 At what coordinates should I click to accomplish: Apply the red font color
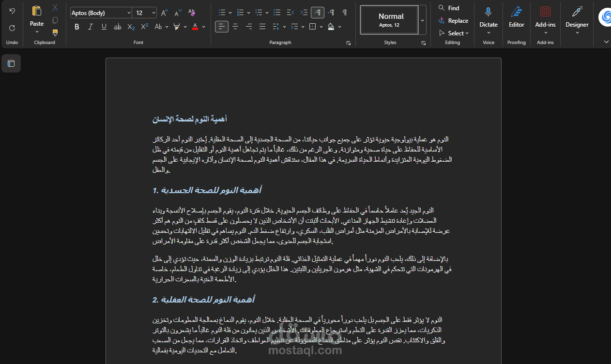(195, 27)
